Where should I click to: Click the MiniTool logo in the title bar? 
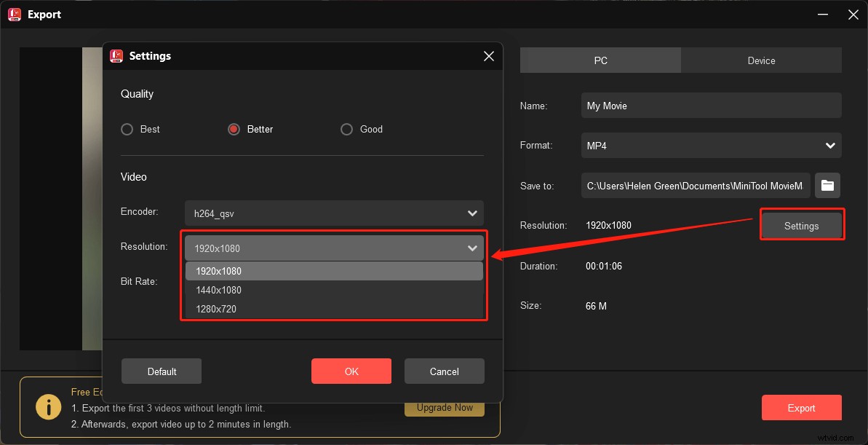[14, 14]
